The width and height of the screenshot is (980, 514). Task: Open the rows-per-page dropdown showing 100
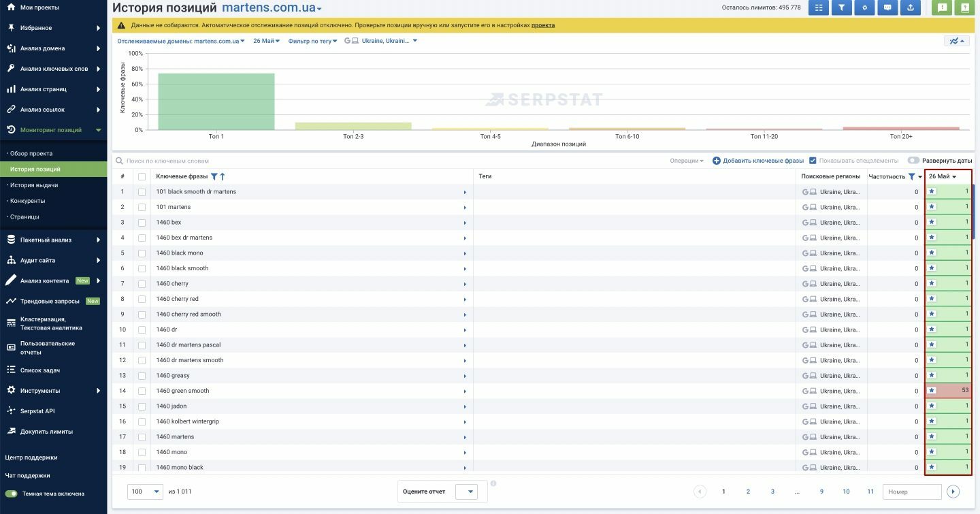pos(146,492)
